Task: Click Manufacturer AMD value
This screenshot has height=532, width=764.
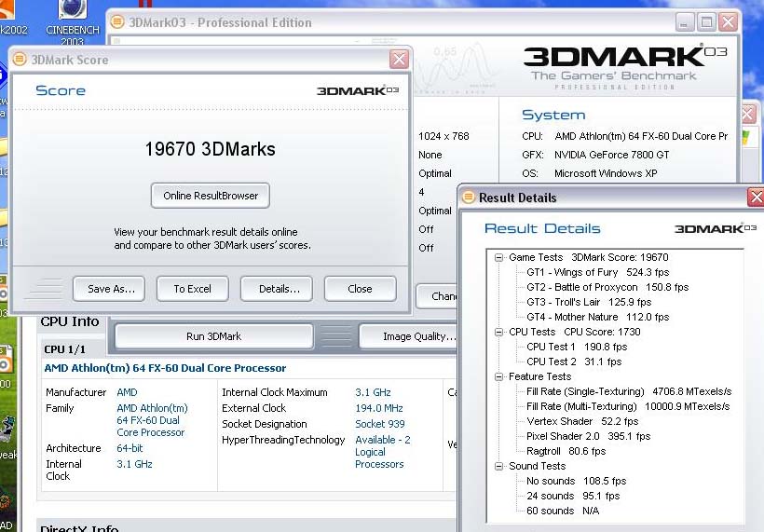Action: [x=127, y=392]
